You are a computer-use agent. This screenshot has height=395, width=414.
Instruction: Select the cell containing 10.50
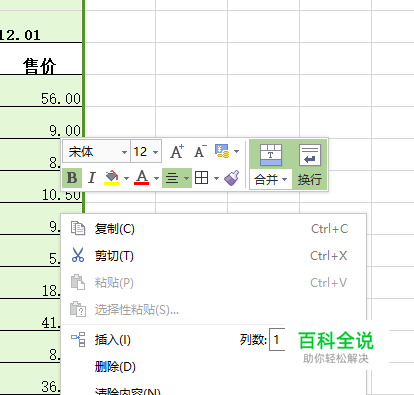[41, 187]
